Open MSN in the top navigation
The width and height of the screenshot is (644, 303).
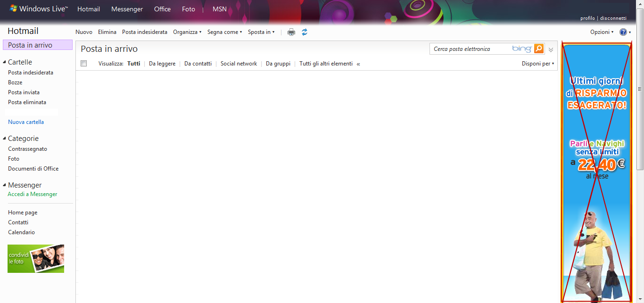pos(220,9)
